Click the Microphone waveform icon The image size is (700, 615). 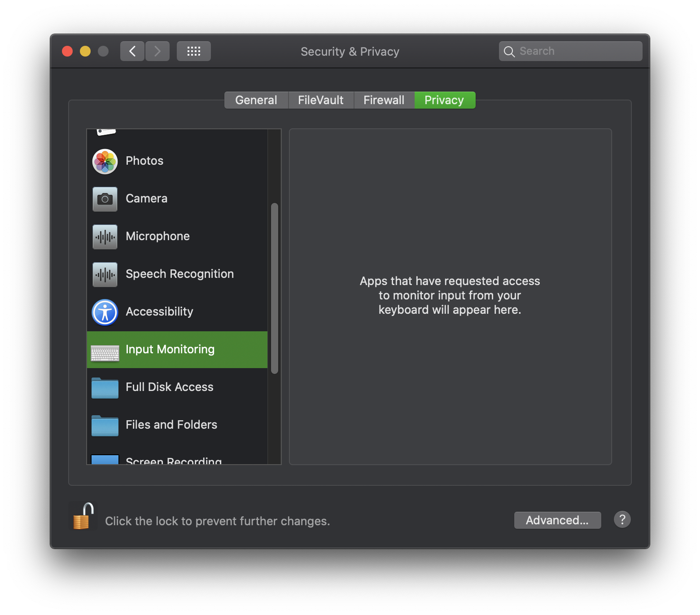tap(105, 237)
